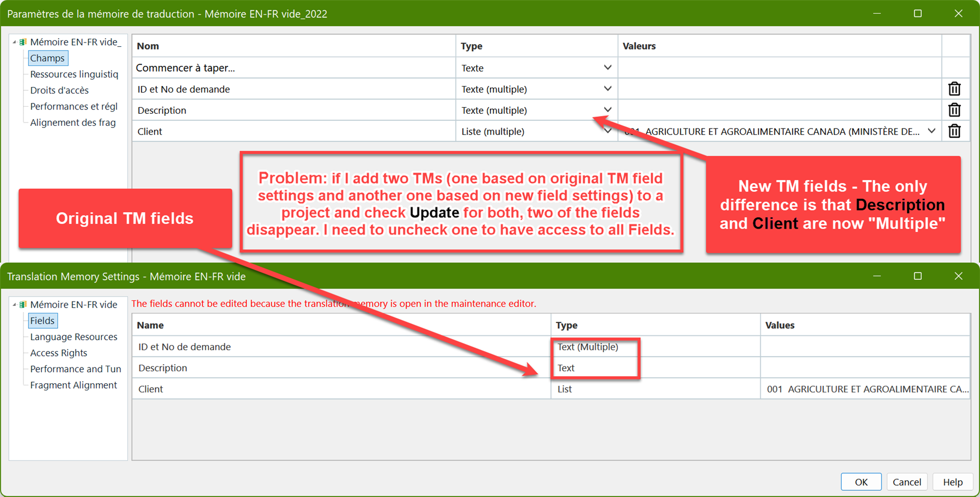
Task: Click the Cancel button
Action: pyautogui.click(x=907, y=482)
